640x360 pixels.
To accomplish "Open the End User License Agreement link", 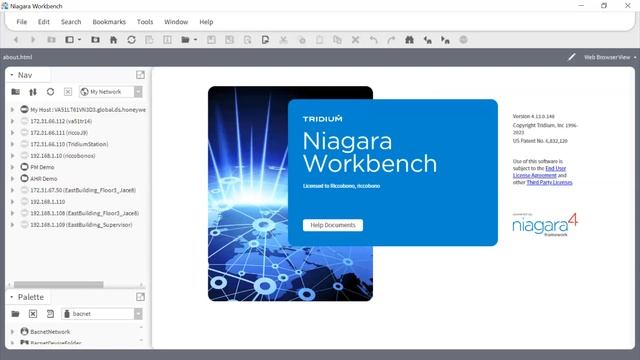I will coord(539,172).
